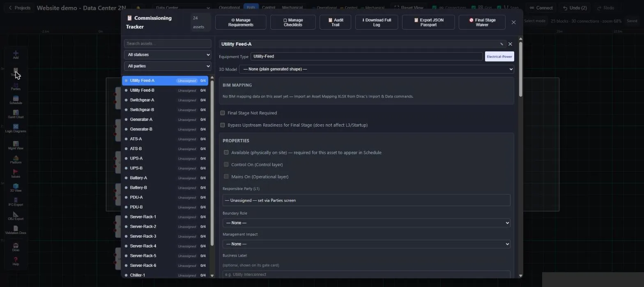Toggle the Grid checkbox in top bar
This screenshot has width=644, height=287.
[474, 8]
